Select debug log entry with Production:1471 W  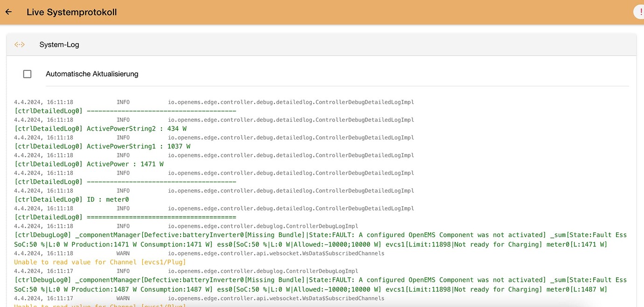click(x=320, y=240)
